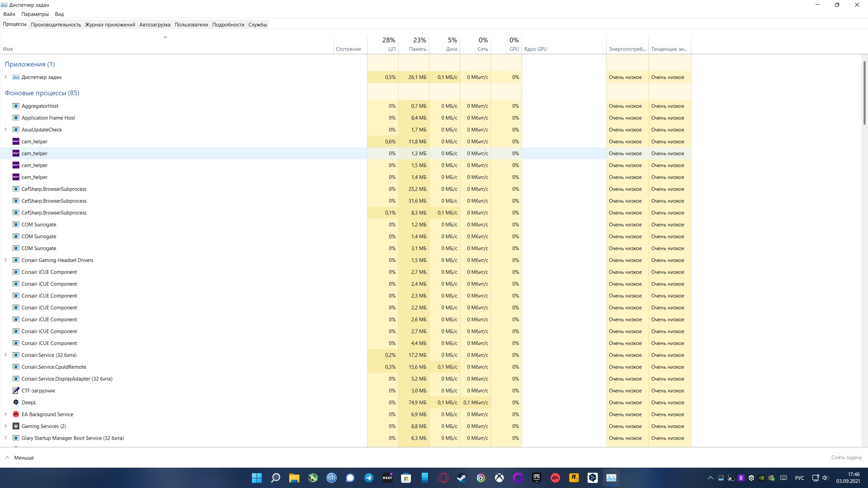
Task: Open Telegram from the taskbar
Action: pos(369,478)
